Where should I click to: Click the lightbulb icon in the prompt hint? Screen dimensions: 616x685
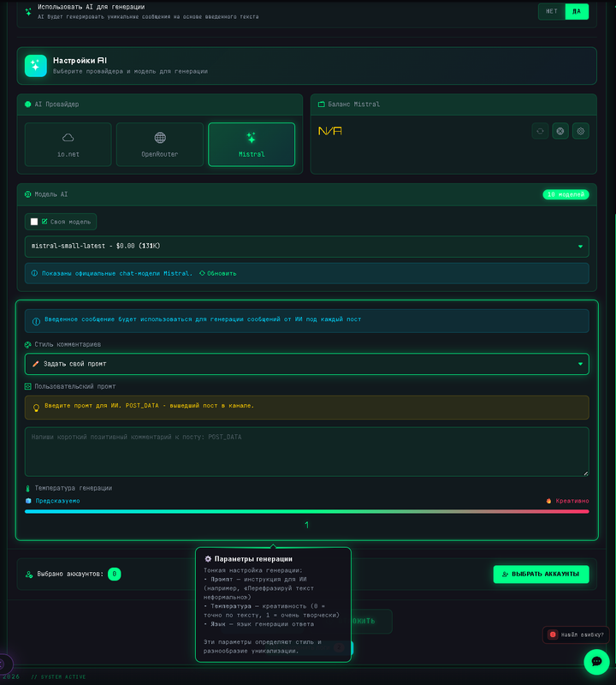[x=36, y=408]
